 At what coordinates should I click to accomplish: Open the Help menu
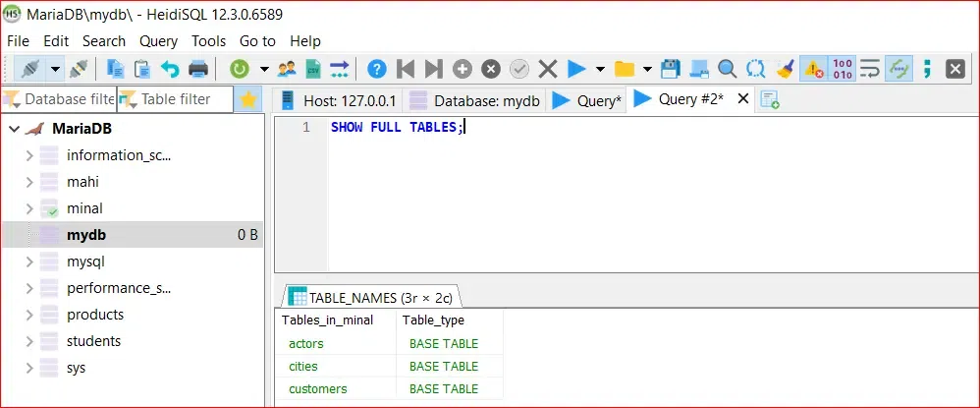[305, 41]
